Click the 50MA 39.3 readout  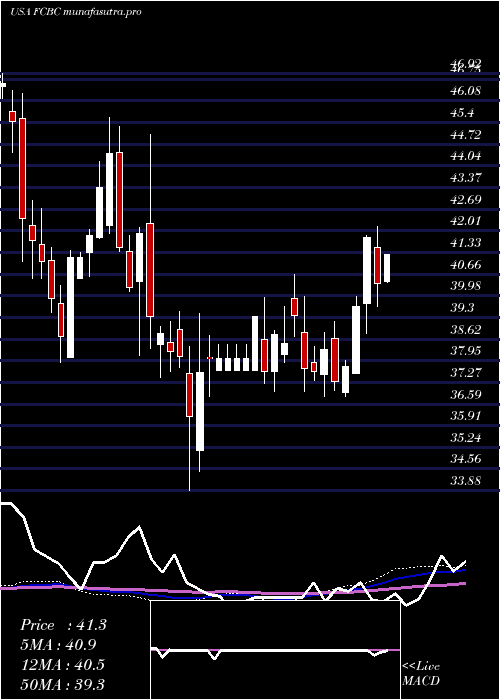click(62, 684)
